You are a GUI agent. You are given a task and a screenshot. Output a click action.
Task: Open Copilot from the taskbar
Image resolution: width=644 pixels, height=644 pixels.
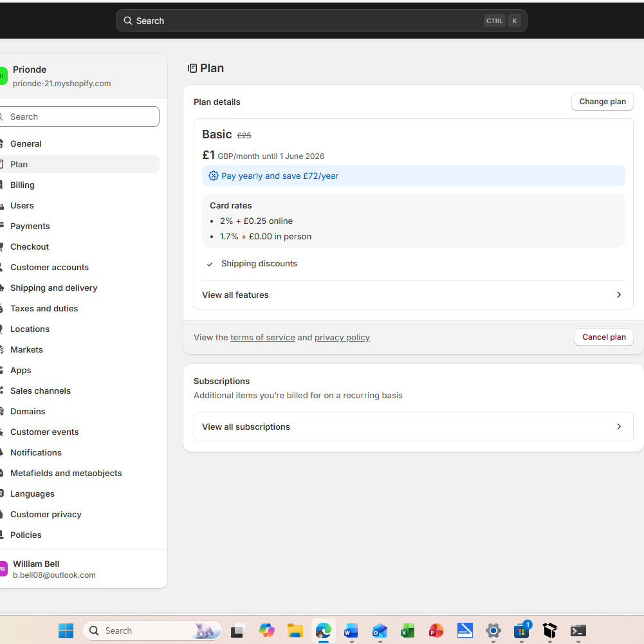267,630
